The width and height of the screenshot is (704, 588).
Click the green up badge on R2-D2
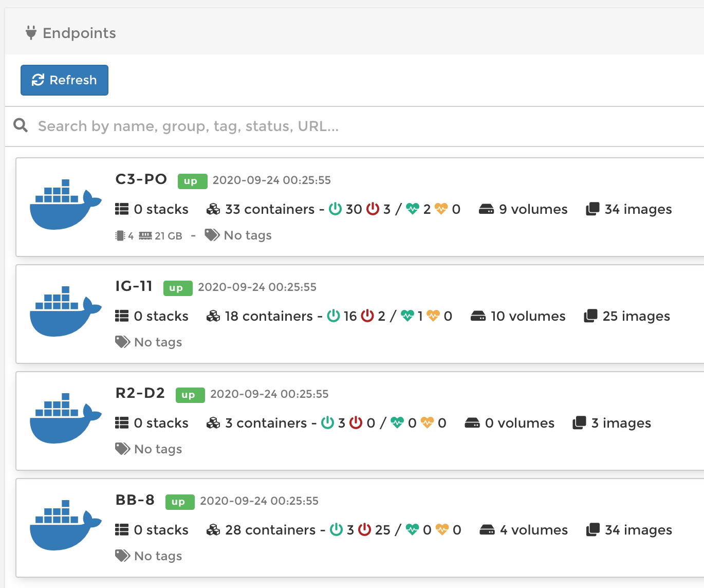tap(190, 395)
